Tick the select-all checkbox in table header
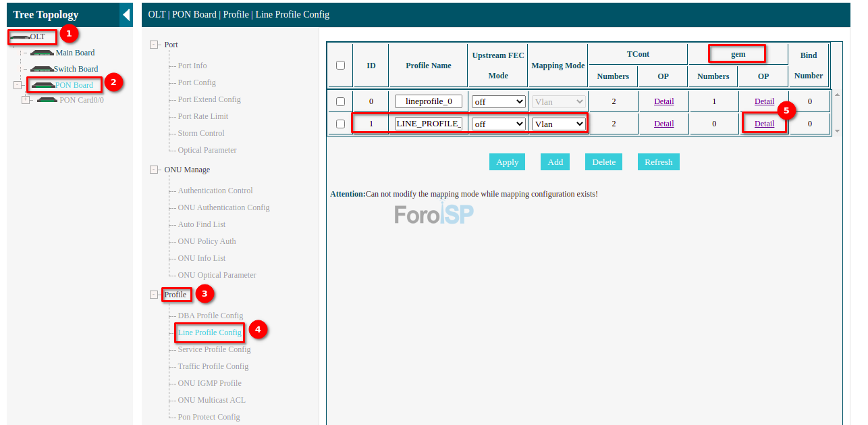This screenshot has height=425, width=868. (x=341, y=66)
